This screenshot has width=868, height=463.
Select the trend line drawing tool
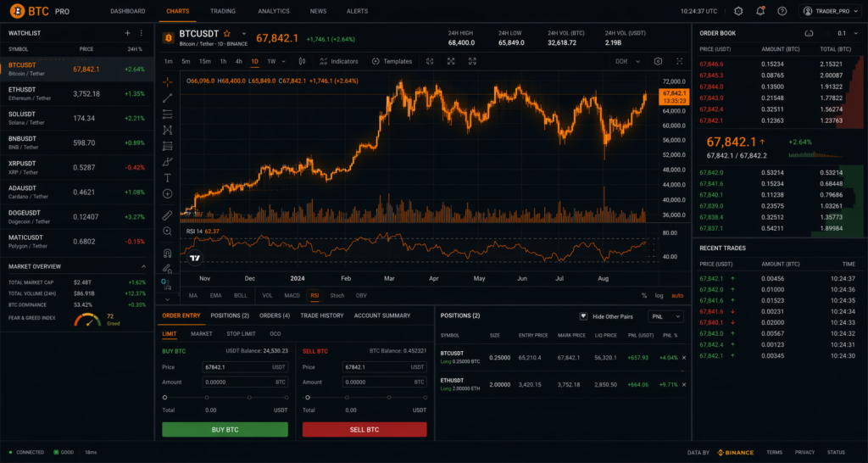pos(167,98)
